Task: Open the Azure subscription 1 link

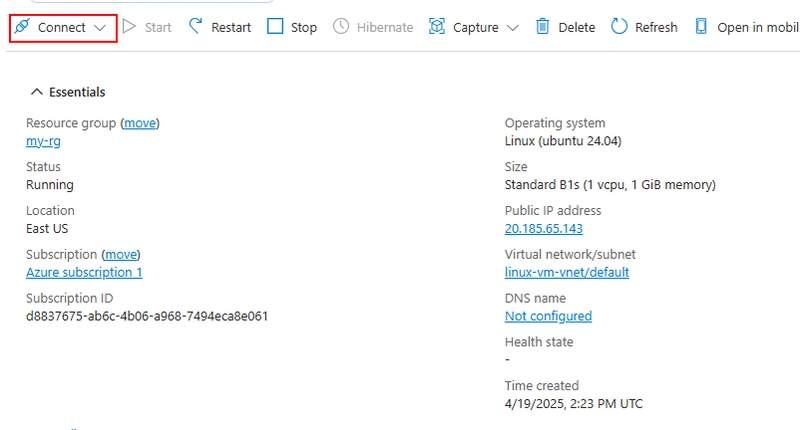Action: pyautogui.click(x=84, y=272)
